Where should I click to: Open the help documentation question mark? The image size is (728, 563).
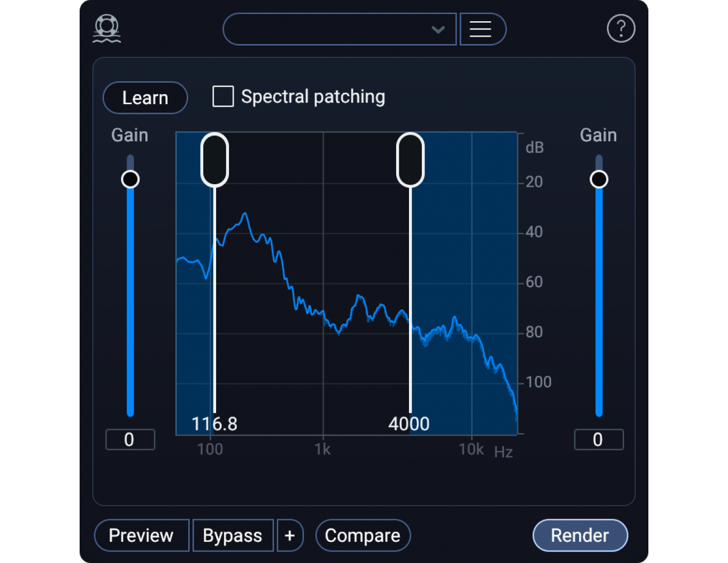[x=620, y=28]
